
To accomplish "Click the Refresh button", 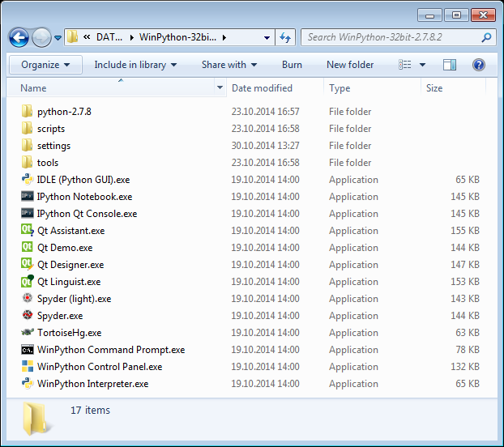I will click(285, 37).
